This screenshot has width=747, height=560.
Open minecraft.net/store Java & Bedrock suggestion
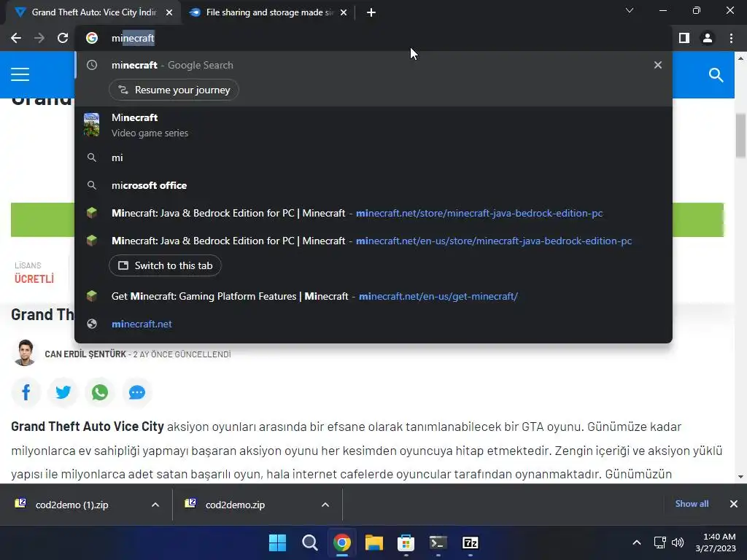(x=373, y=213)
